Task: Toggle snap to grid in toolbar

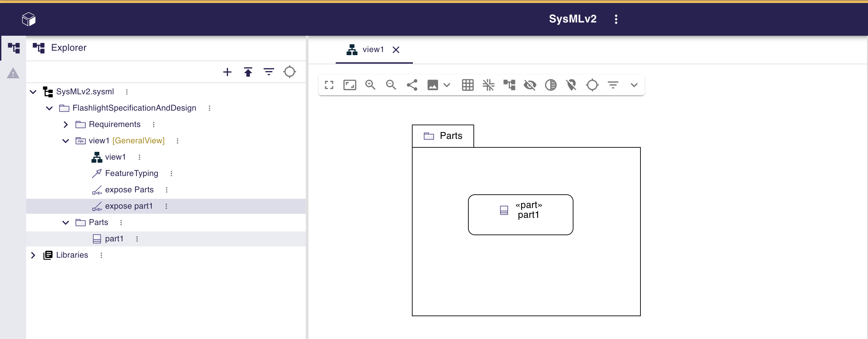Action: (x=488, y=85)
